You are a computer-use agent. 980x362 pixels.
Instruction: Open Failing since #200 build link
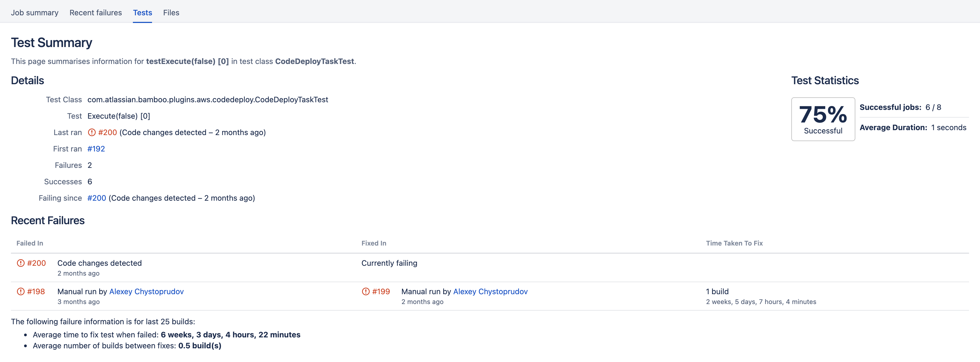(97, 198)
